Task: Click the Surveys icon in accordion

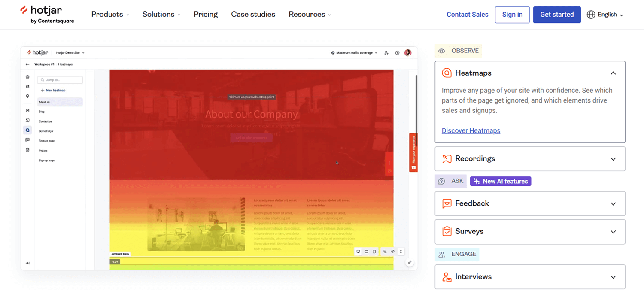Action: pos(447,232)
